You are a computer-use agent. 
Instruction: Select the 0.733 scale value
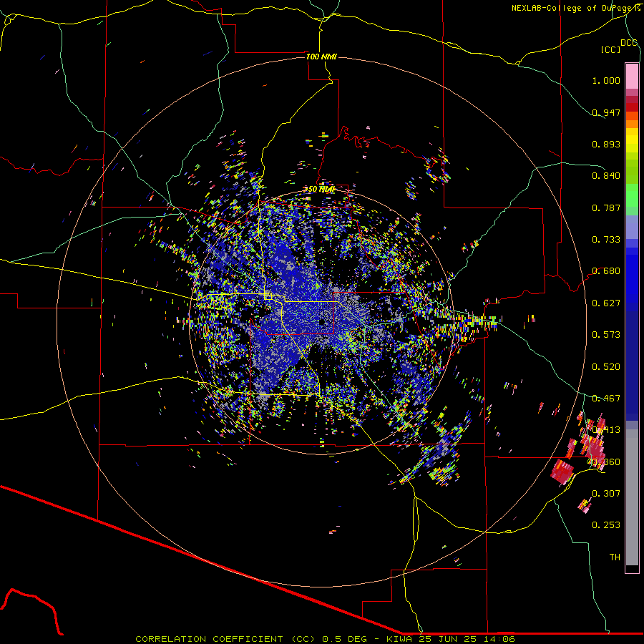(606, 240)
